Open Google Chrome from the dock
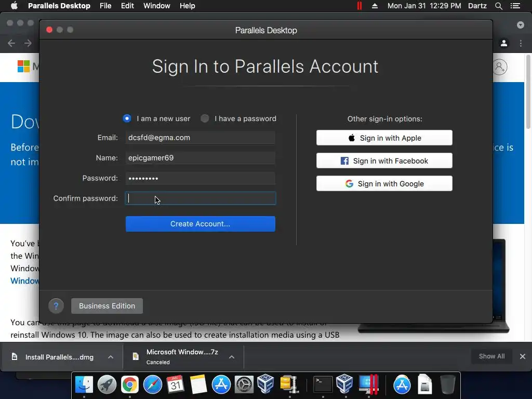The height and width of the screenshot is (399, 532). point(129,385)
